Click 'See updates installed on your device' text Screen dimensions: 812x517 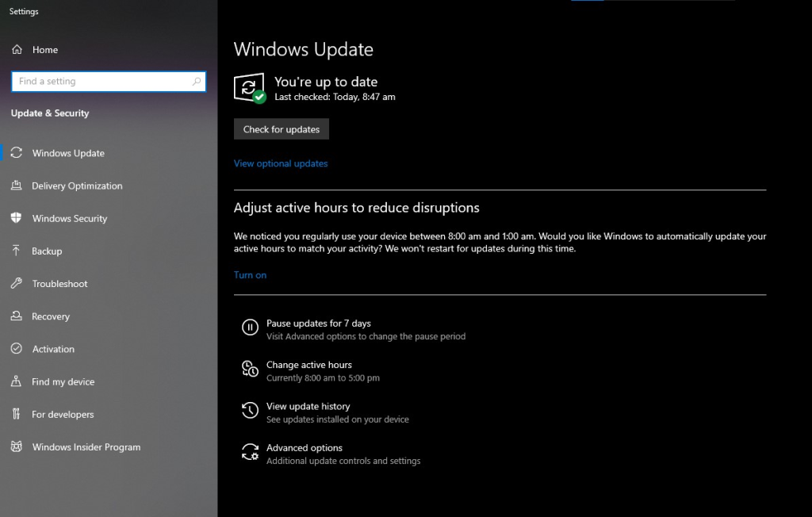tap(338, 419)
